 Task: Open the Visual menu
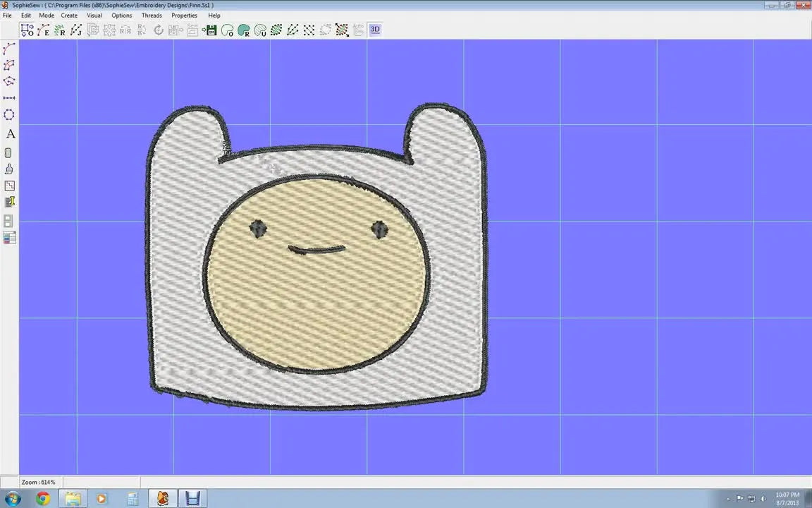(94, 16)
